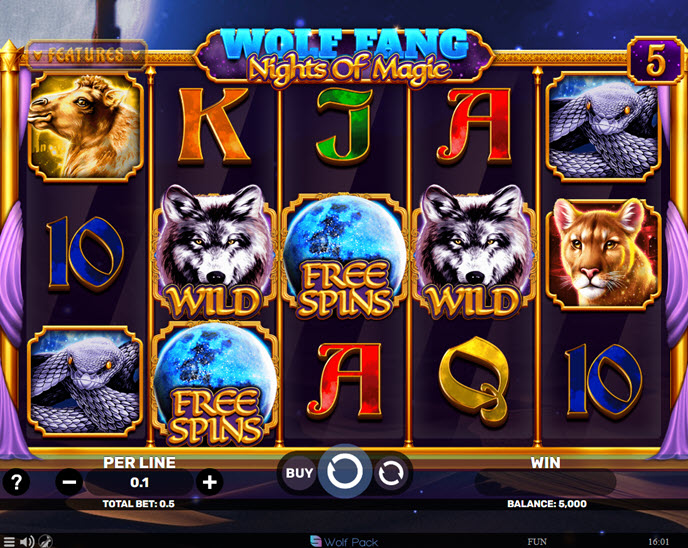Click the top-right snake symbol

[603, 127]
